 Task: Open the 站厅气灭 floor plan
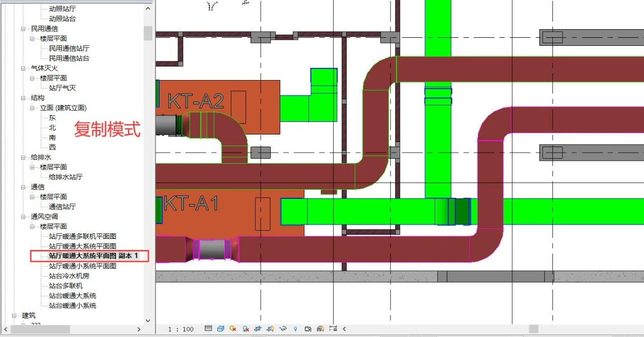tap(62, 88)
